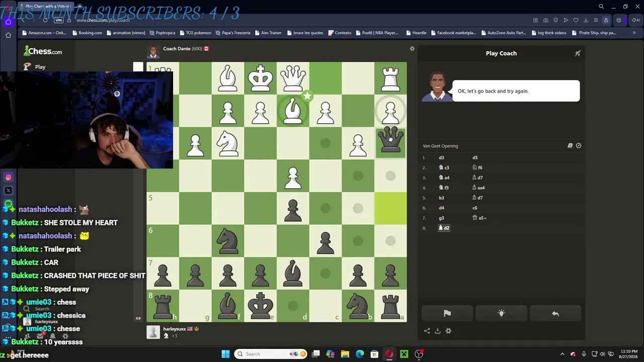
Task: Take back the move with undo arrow
Action: coord(555,314)
